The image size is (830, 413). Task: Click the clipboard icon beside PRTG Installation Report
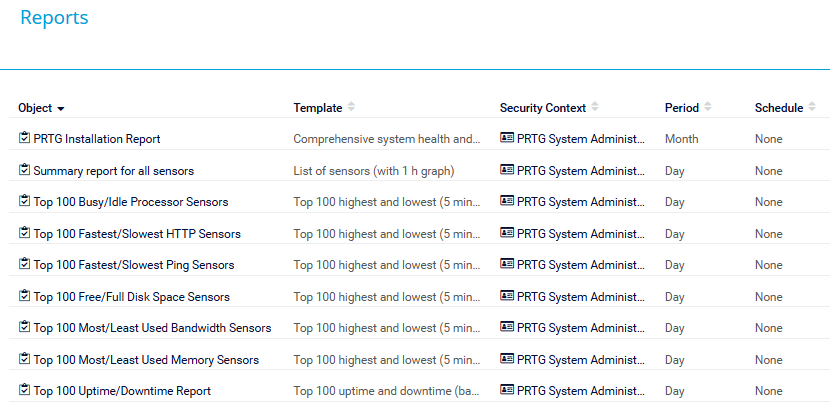pyautogui.click(x=24, y=138)
